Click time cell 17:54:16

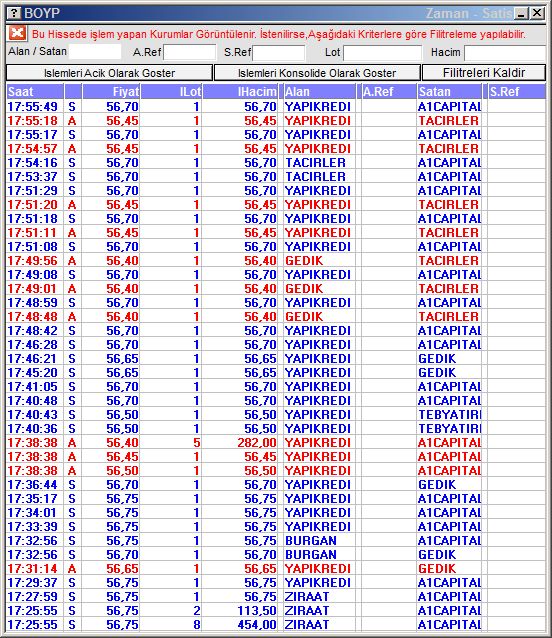pyautogui.click(x=33, y=163)
